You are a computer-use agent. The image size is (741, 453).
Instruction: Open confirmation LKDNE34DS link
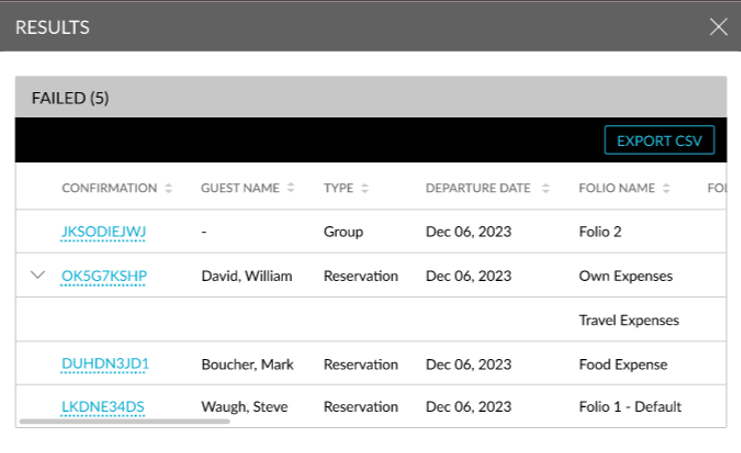click(103, 407)
